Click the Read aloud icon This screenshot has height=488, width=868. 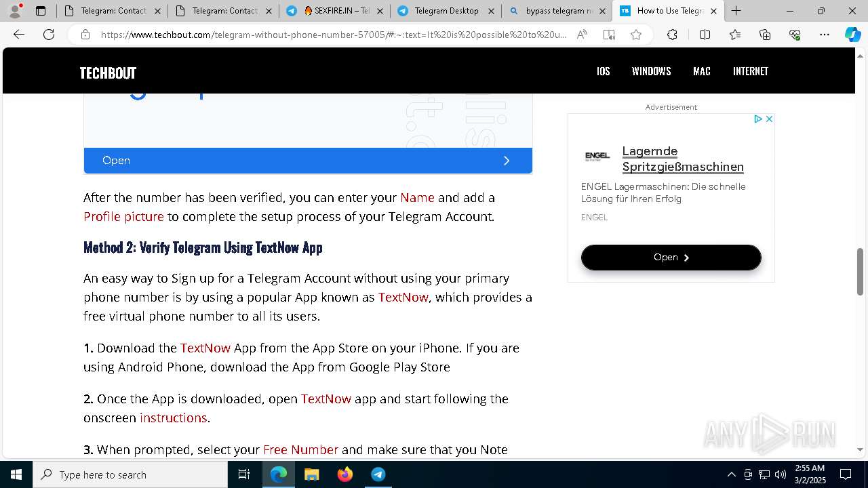tap(582, 35)
